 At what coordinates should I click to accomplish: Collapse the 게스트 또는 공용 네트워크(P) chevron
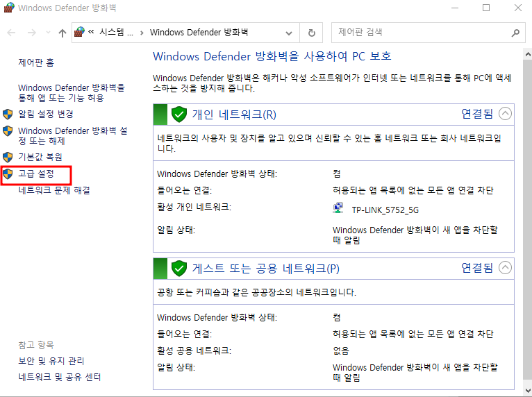pyautogui.click(x=505, y=268)
